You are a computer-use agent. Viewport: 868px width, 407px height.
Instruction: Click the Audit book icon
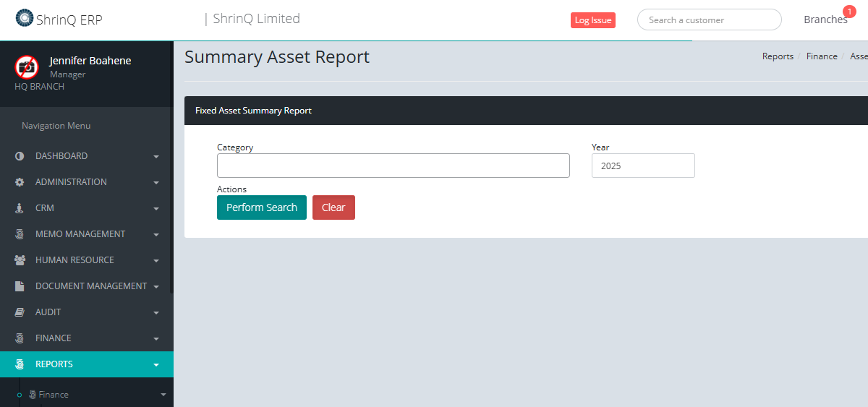[x=20, y=312]
